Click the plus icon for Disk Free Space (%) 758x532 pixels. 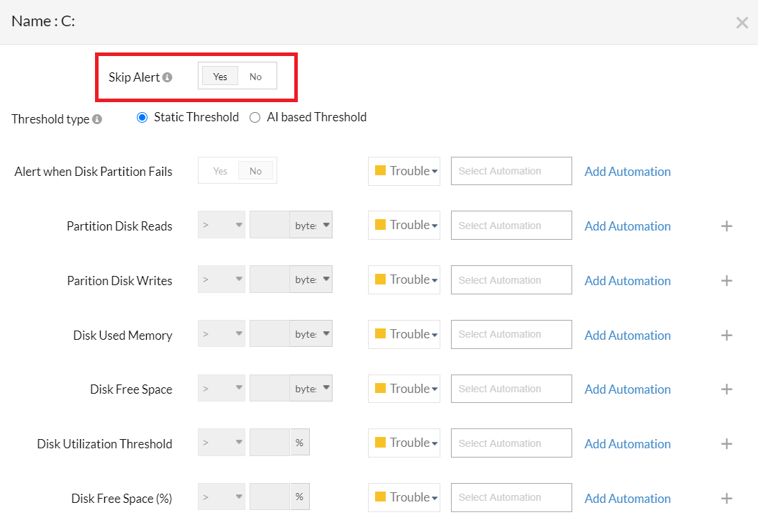tap(726, 499)
